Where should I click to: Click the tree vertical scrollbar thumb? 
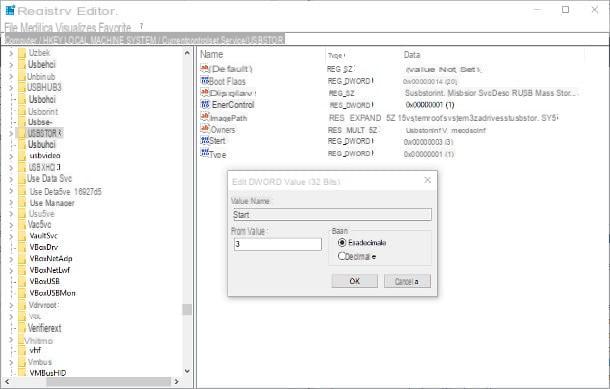(187, 310)
